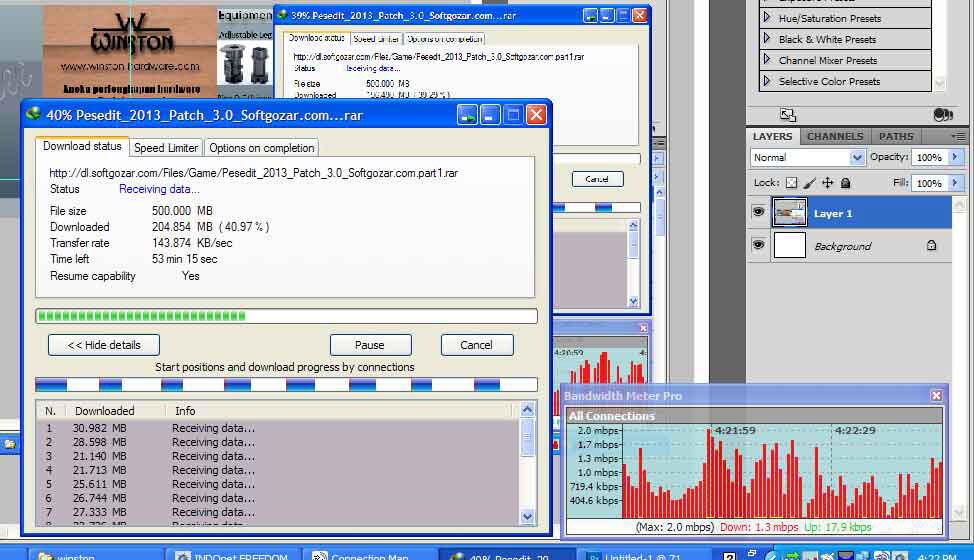
Task: Switch to the Paths tab
Action: click(x=896, y=136)
